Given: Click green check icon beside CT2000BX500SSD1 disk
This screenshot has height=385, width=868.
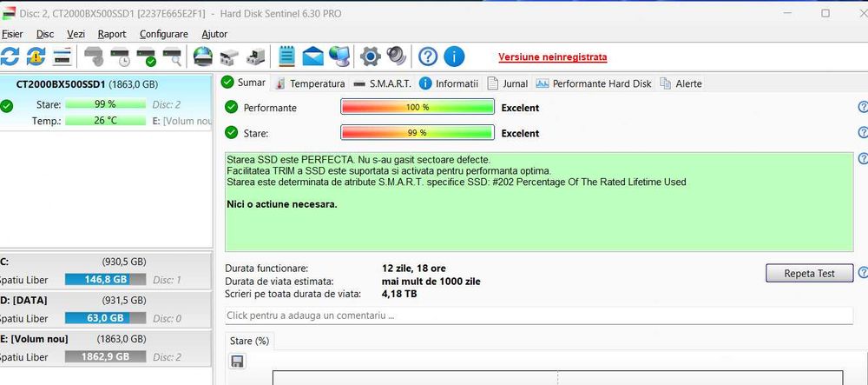Looking at the screenshot, I should [x=7, y=105].
